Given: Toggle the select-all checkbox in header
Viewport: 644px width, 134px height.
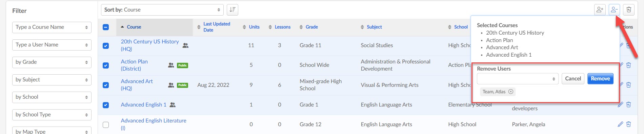Looking at the screenshot, I should coord(106,27).
